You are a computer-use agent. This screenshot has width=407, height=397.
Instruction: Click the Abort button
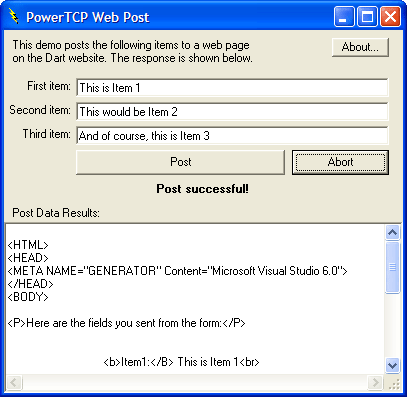(x=340, y=162)
